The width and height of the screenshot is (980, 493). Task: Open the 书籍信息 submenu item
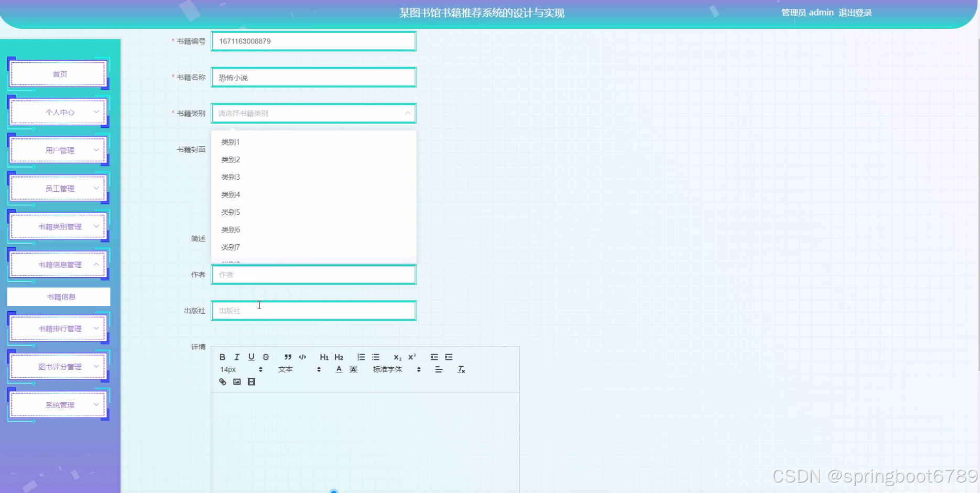point(59,297)
